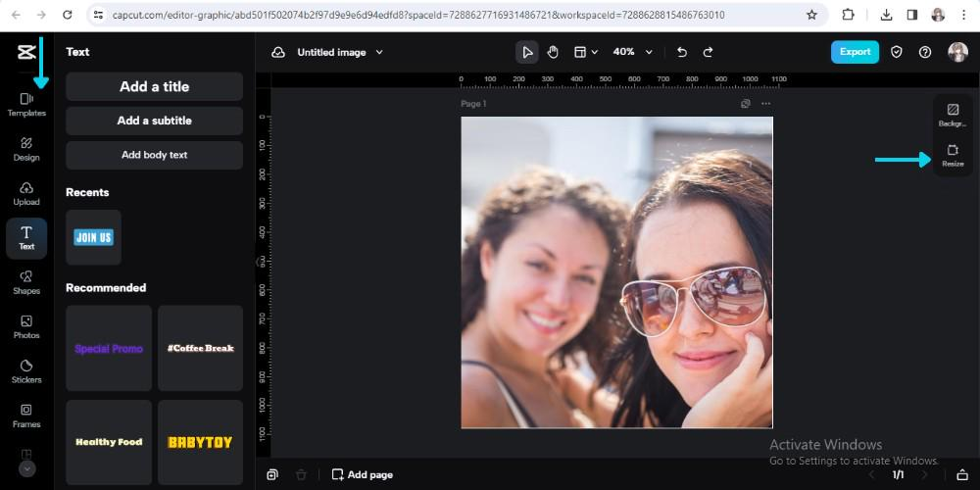Open the Templates sidebar panel
The width and height of the screenshot is (980, 490).
pos(26,105)
